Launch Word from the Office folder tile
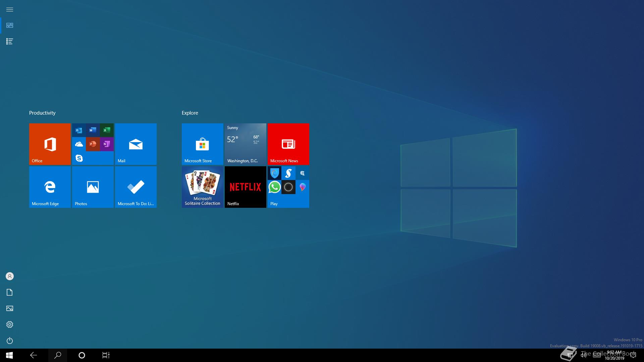Image resolution: width=644 pixels, height=362 pixels. point(93,130)
